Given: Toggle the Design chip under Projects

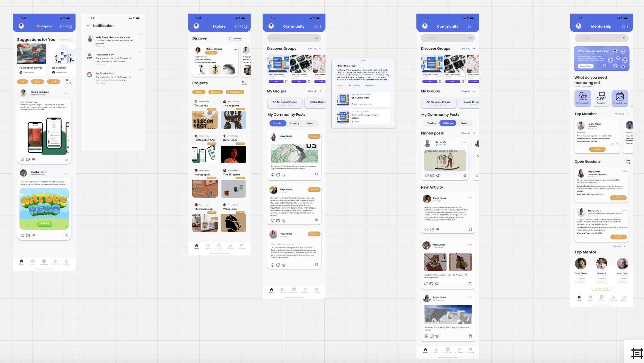Looking at the screenshot, I should pyautogui.click(x=199, y=92).
